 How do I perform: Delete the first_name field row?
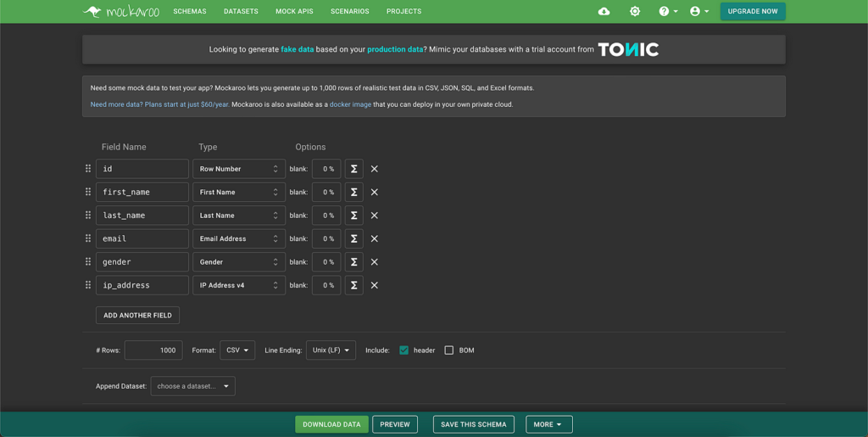[375, 193]
